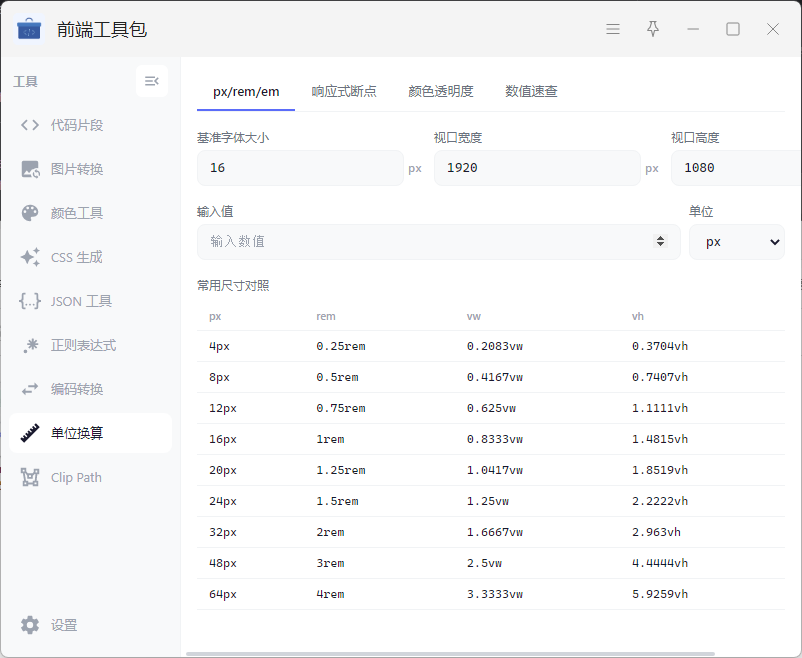
Task: Open the hamburger menu in title bar
Action: coord(613,29)
